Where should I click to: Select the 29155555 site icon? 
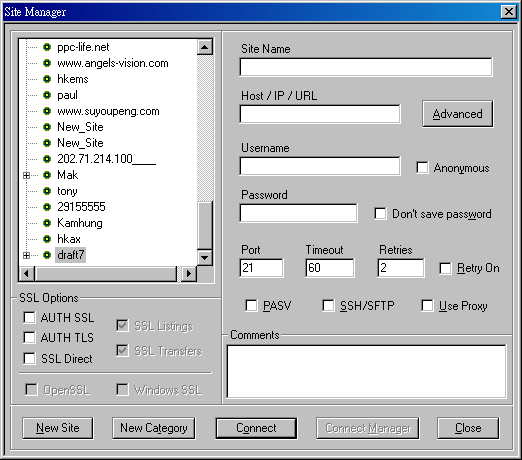47,207
